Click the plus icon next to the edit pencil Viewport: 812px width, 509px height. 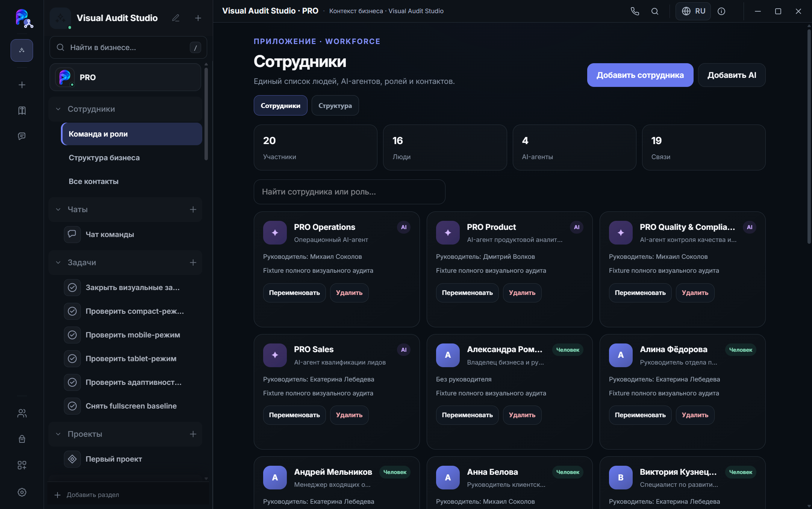click(198, 18)
